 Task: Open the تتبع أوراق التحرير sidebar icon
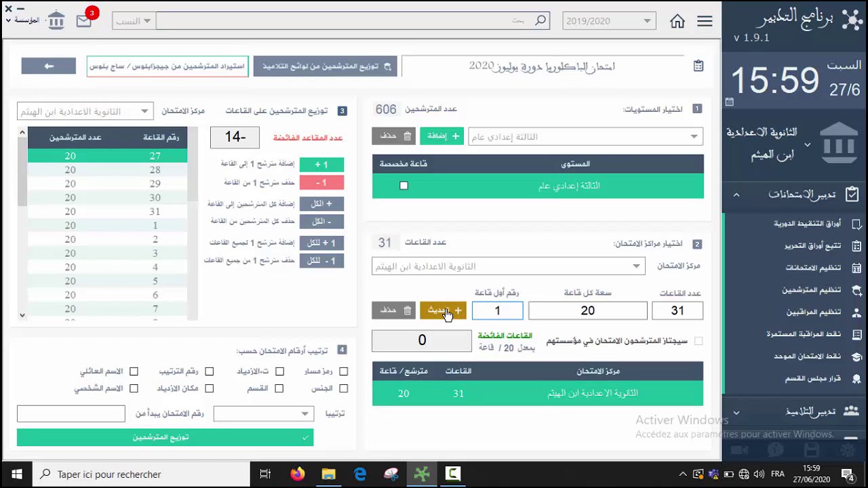click(x=856, y=246)
